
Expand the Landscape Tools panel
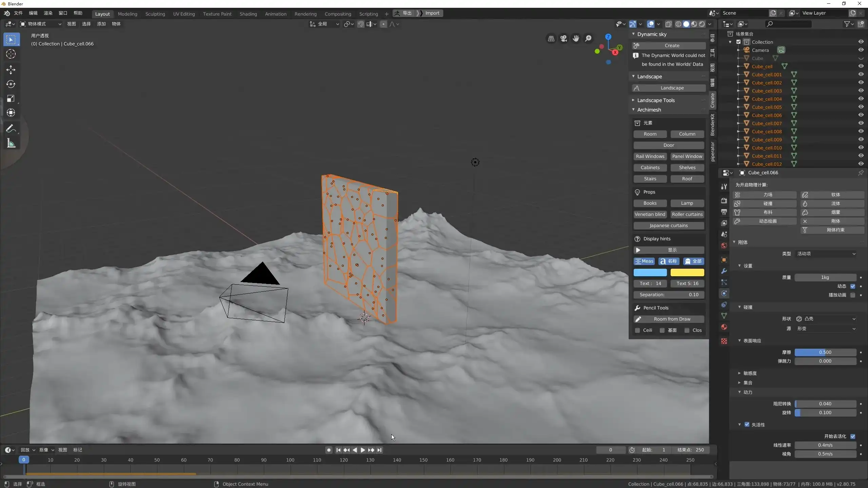point(655,100)
